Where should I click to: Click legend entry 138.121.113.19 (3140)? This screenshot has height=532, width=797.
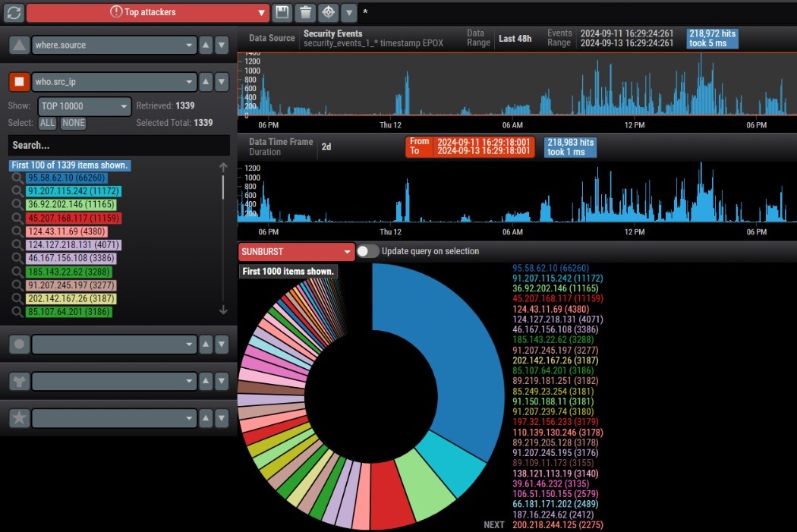[555, 474]
